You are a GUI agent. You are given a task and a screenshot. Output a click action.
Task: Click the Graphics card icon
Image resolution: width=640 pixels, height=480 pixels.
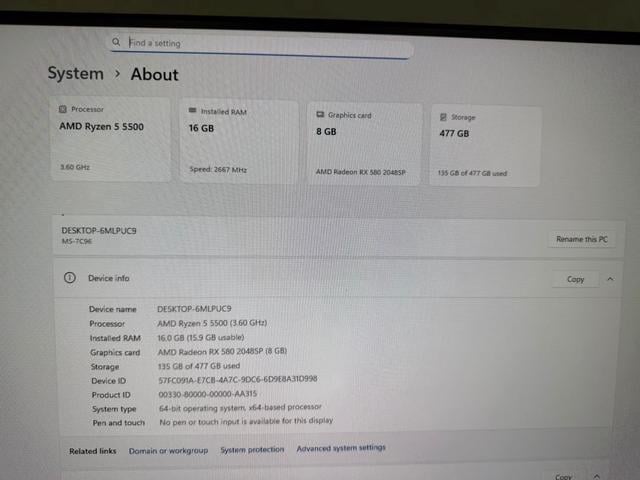point(320,115)
